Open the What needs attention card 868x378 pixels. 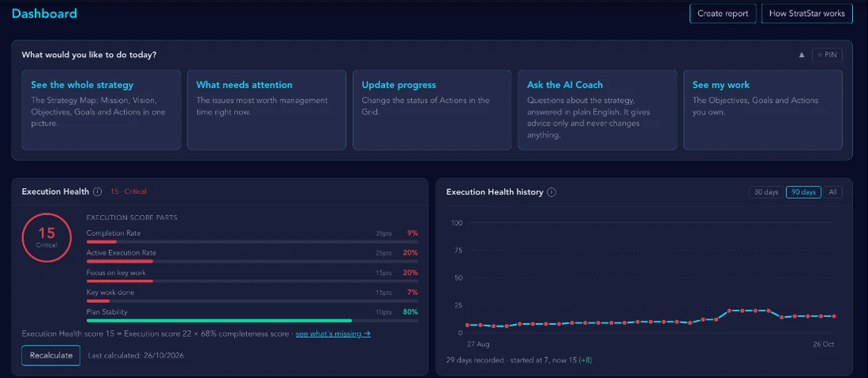point(266,110)
